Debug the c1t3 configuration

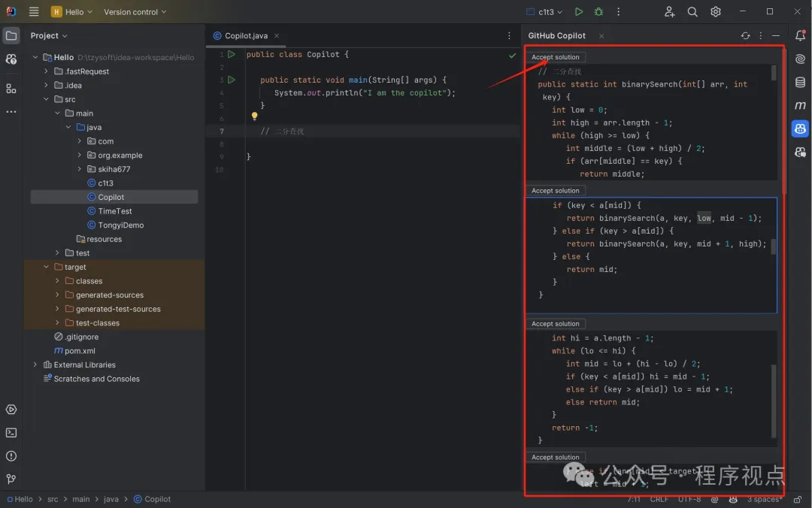(598, 11)
